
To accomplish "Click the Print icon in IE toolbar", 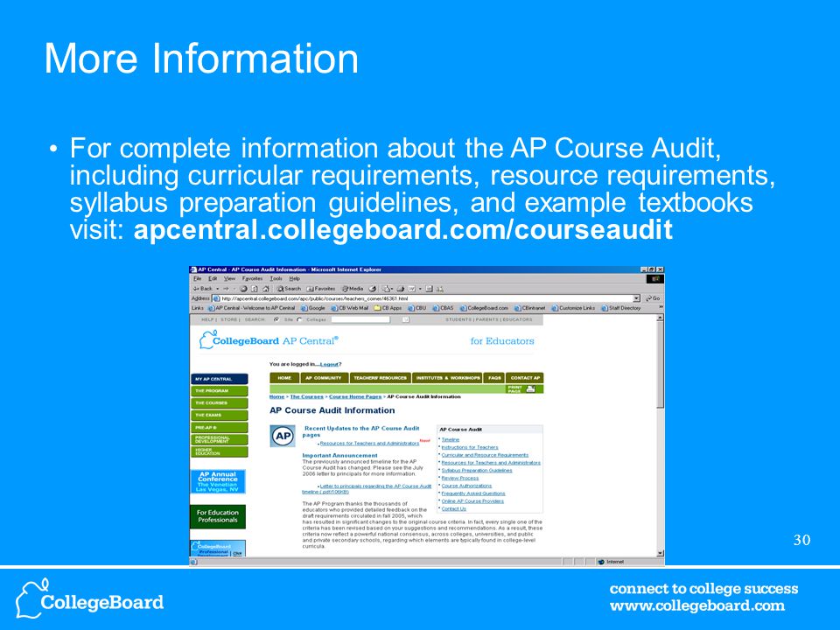I will pos(400,289).
